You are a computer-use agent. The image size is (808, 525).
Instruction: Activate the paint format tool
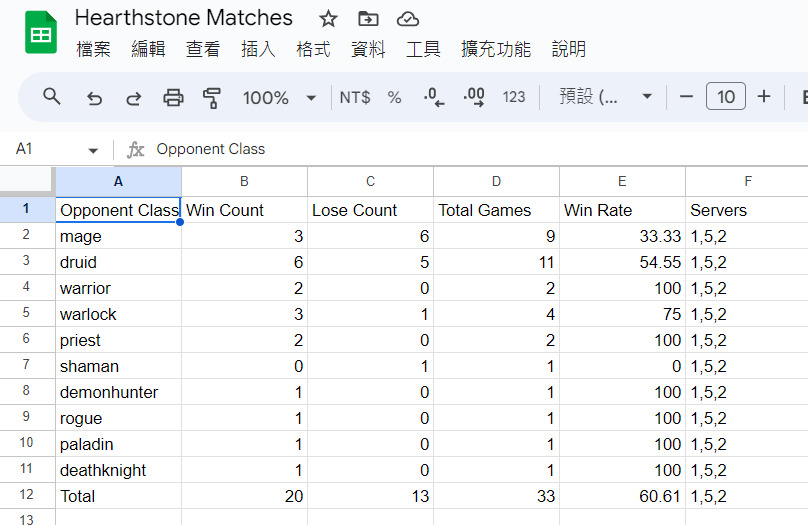(211, 97)
